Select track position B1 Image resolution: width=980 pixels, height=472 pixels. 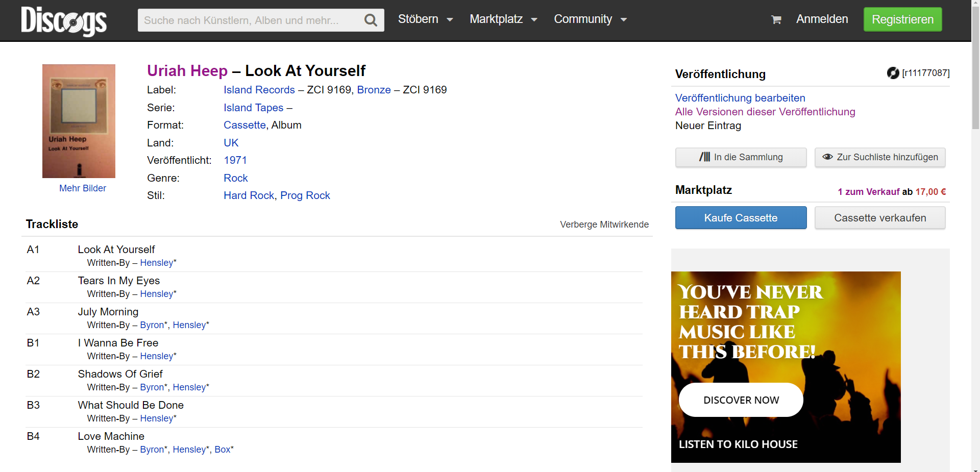33,343
